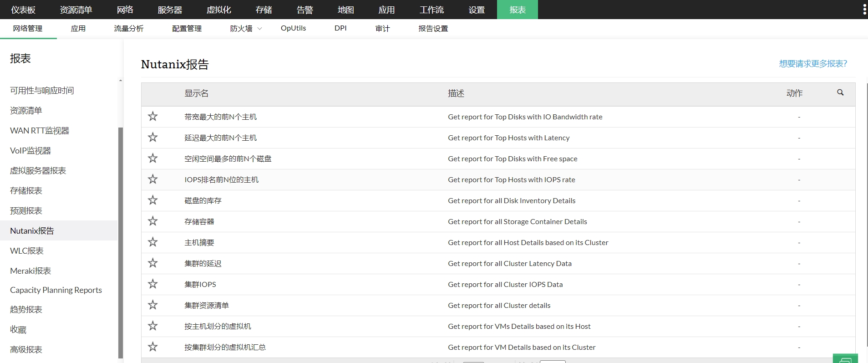Select the 应用 top menu item
The image size is (868, 363).
(x=386, y=10)
